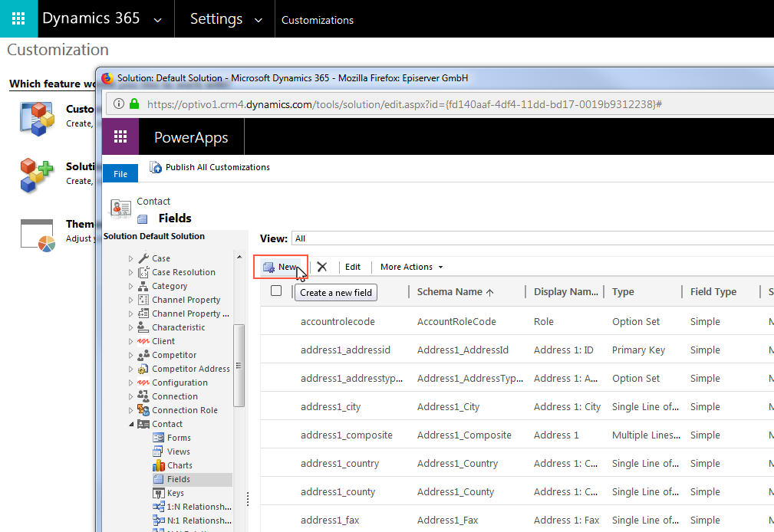774x532 pixels.
Task: Sort by Schema Name column header
Action: pos(455,291)
